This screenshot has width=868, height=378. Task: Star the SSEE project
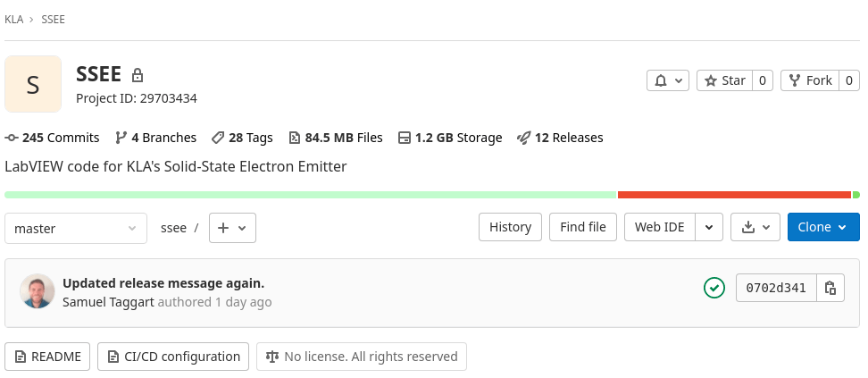[x=724, y=80]
